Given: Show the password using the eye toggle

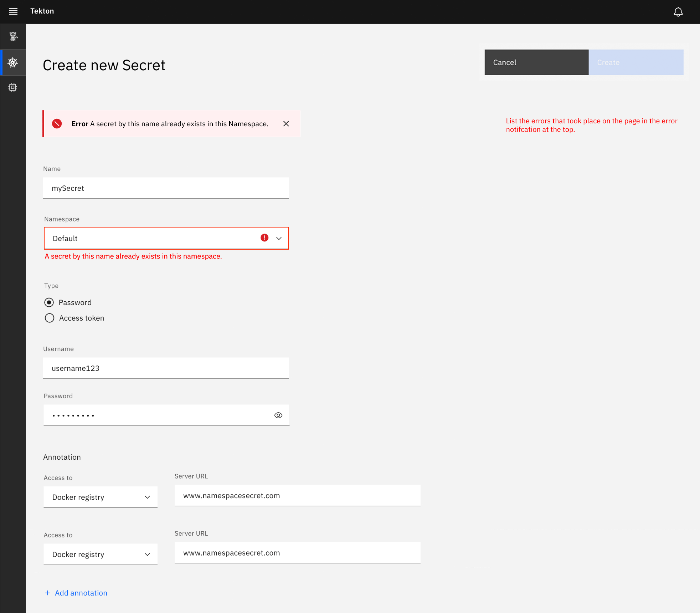Looking at the screenshot, I should pyautogui.click(x=278, y=415).
